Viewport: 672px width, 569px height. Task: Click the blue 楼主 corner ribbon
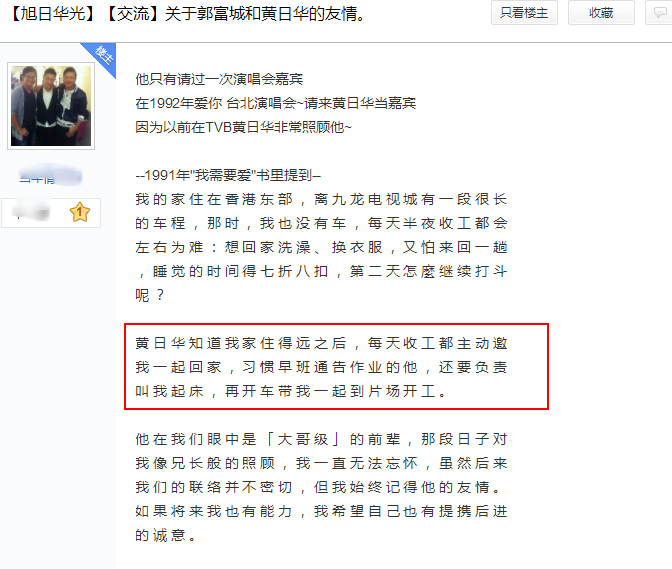[x=102, y=57]
